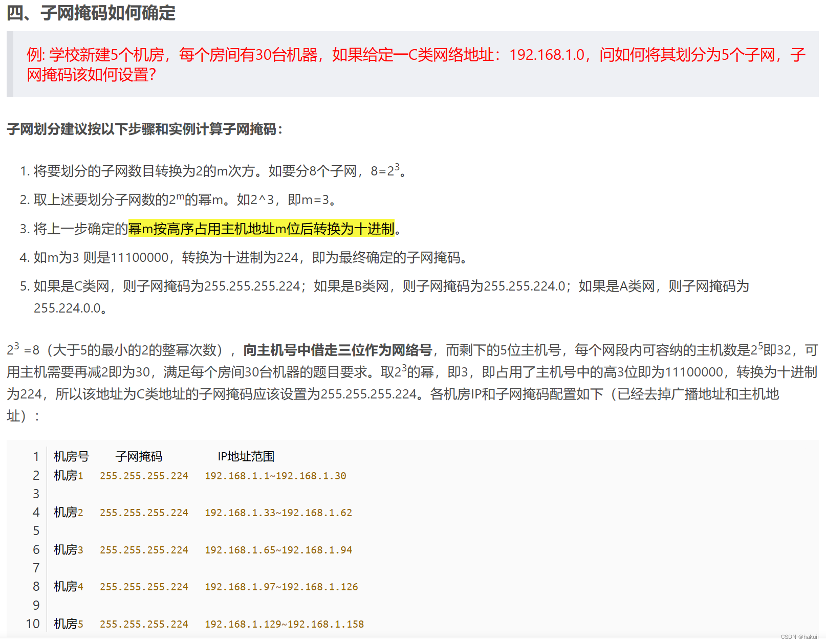Click 机房2 in code block
Viewport: 826px width, 644px height.
pyautogui.click(x=69, y=513)
